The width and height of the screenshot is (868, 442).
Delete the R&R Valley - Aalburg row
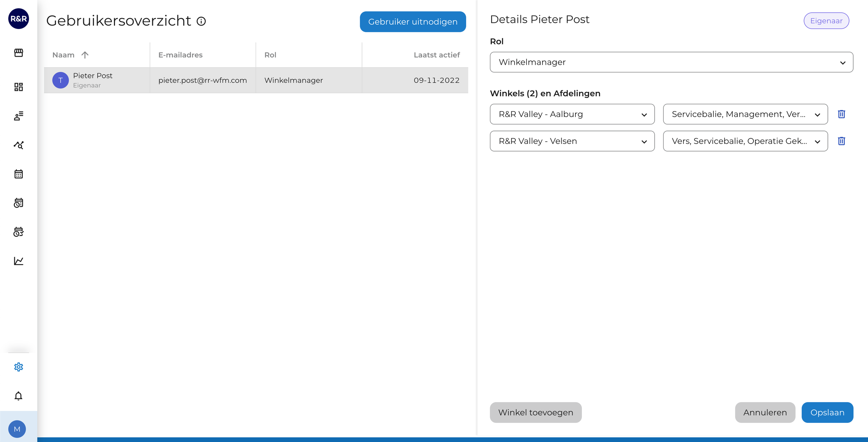841,114
